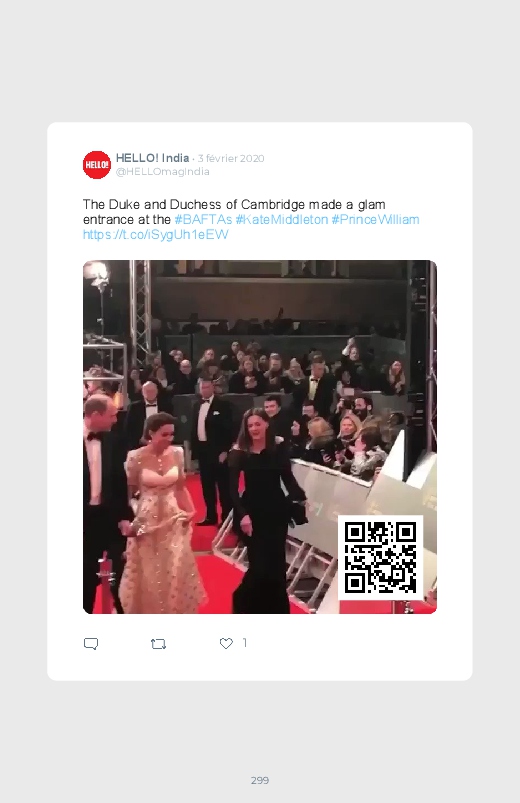This screenshot has width=520, height=803.
Task: Click the woman in black dress in the photo
Action: [264, 512]
